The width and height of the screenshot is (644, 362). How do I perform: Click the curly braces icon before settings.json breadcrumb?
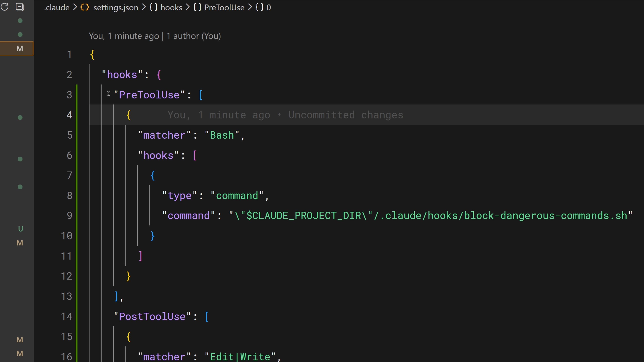[85, 7]
